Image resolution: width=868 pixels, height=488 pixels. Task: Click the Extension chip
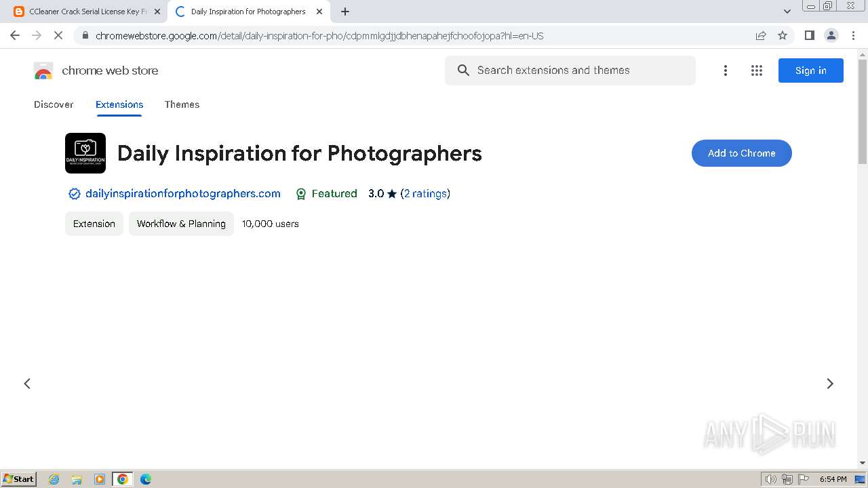[x=94, y=224]
